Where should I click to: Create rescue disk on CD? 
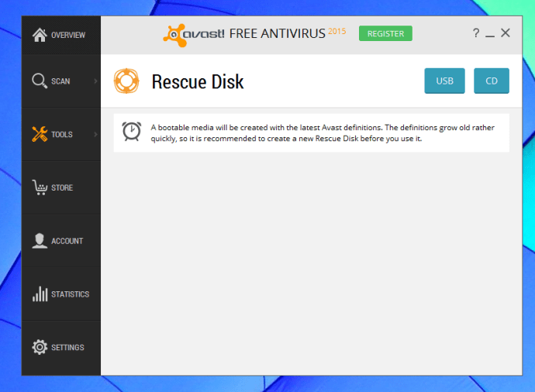(492, 81)
